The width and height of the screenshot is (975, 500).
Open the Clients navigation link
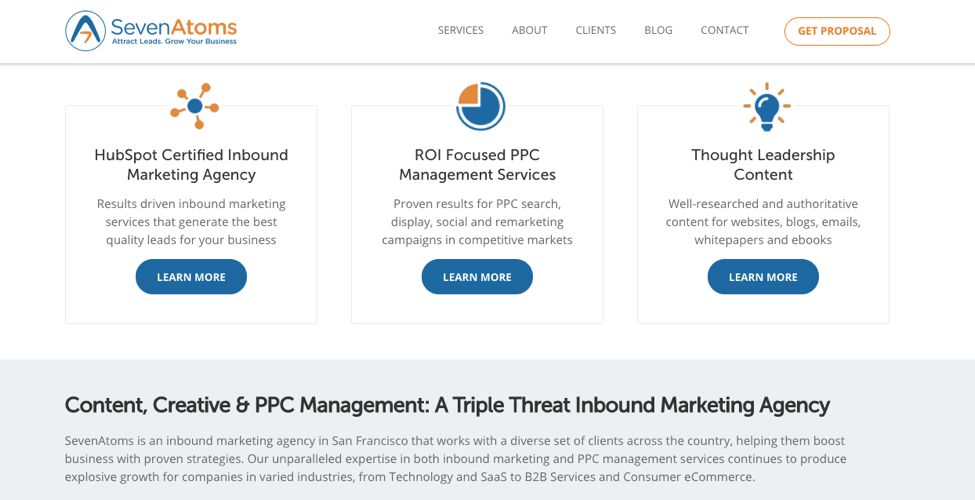pyautogui.click(x=596, y=30)
